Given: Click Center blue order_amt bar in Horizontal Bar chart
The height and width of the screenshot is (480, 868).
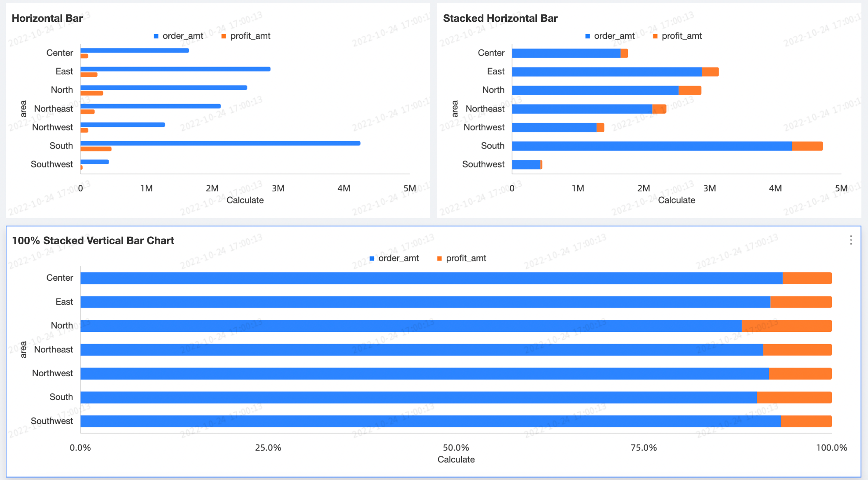Looking at the screenshot, I should click(135, 51).
